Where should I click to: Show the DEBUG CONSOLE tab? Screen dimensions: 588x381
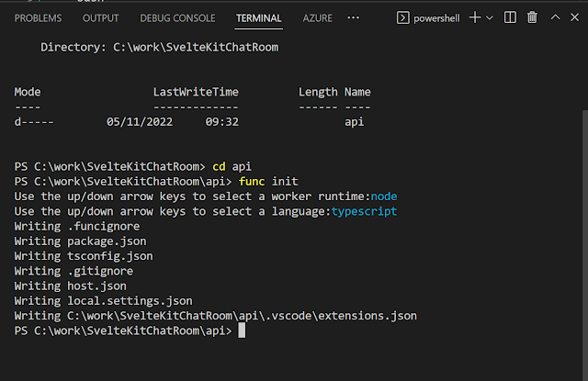[x=177, y=17]
